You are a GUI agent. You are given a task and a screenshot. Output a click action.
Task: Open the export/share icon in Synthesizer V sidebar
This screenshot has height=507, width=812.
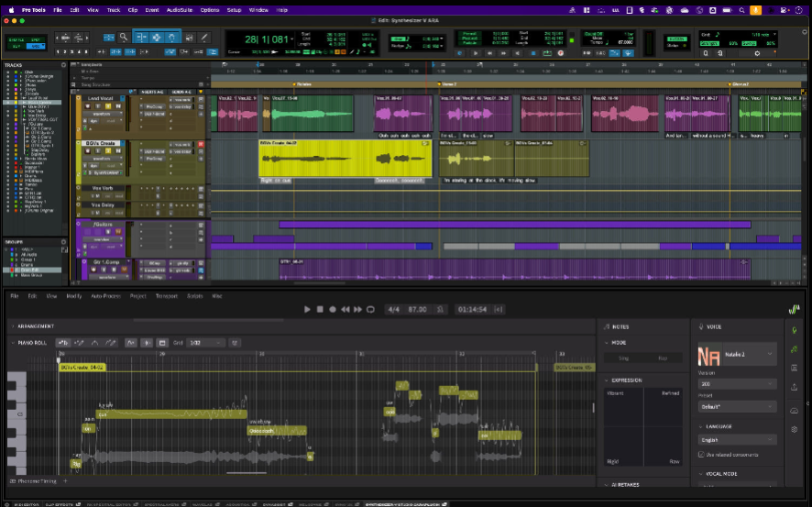794,387
